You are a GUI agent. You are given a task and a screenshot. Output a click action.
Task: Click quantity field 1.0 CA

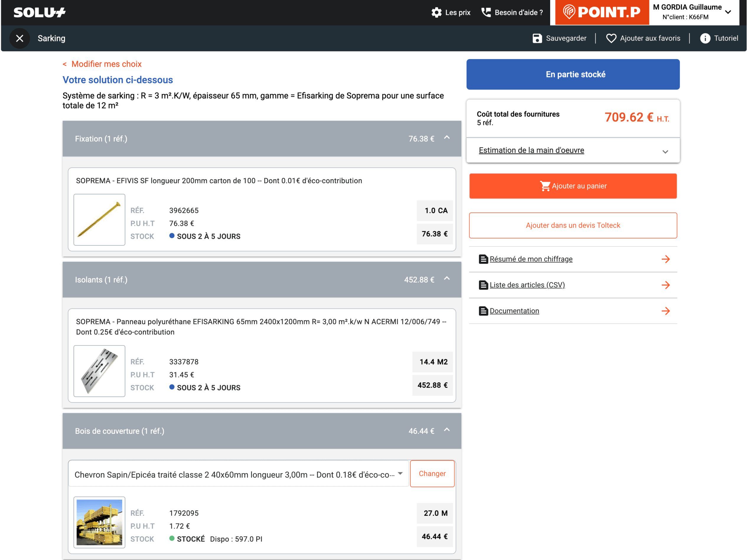tap(435, 210)
